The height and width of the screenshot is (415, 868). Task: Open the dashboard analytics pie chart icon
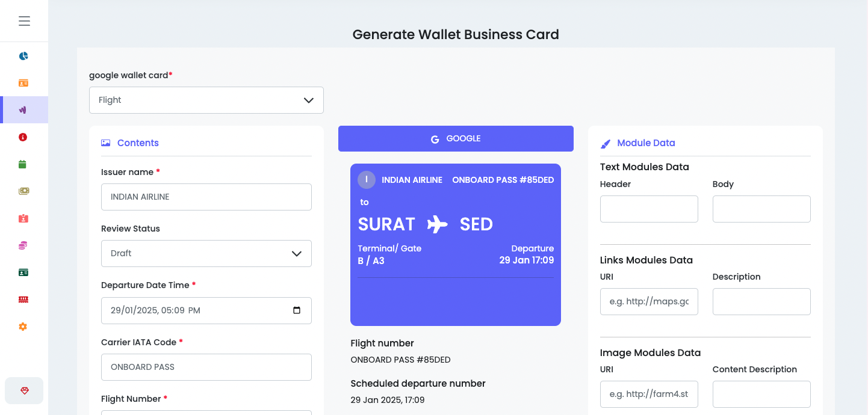pos(24,55)
